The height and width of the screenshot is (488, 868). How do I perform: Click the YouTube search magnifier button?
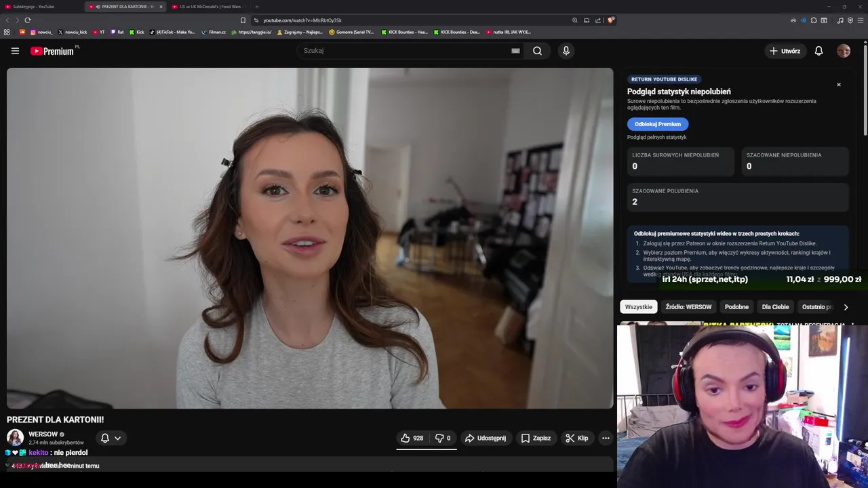coord(537,51)
